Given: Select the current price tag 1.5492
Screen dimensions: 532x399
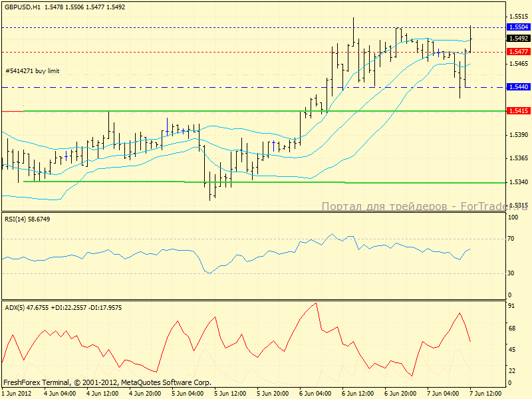Looking at the screenshot, I should click(518, 39).
